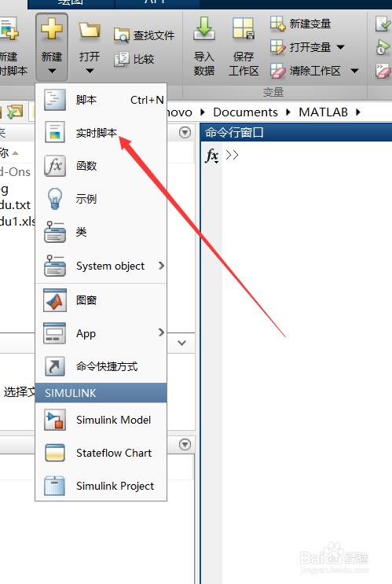Click the System object icon
The height and width of the screenshot is (584, 392).
coord(55,265)
